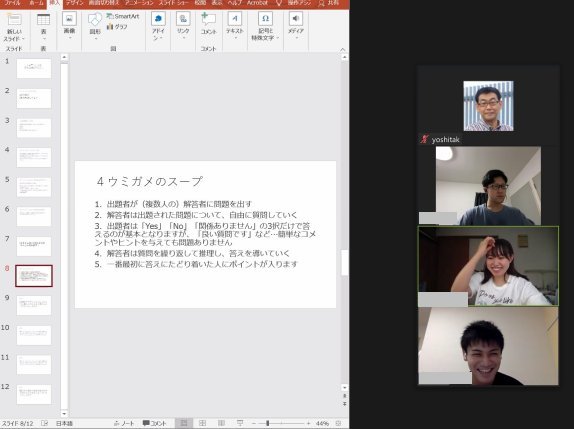Click the yoshitak participant video tile
Image resolution: width=574 pixels, height=429 pixels.
click(488, 106)
